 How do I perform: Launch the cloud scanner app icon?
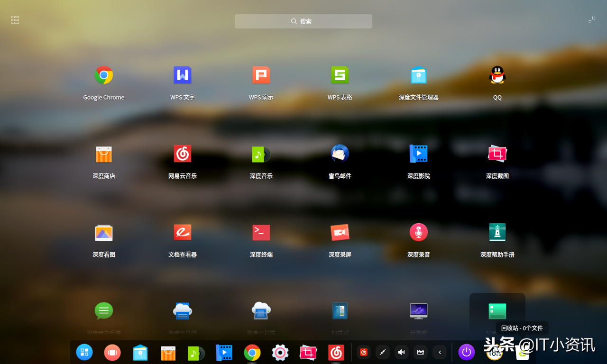click(x=261, y=311)
